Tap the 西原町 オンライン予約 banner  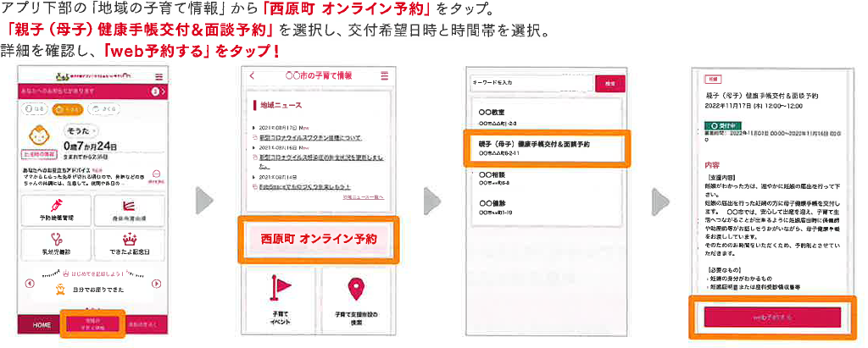[320, 239]
